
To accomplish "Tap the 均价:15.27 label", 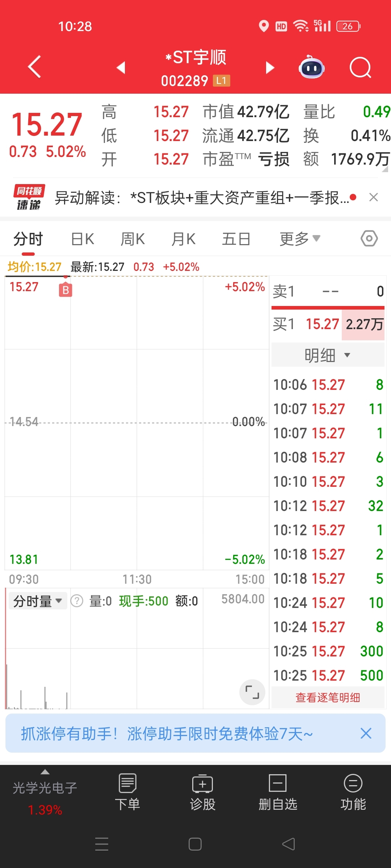I will (x=34, y=267).
